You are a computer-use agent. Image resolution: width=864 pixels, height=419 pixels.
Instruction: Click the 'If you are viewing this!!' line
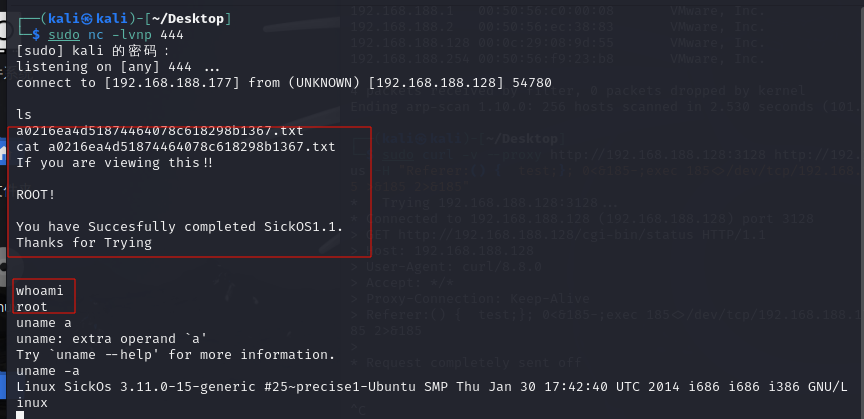pos(115,163)
